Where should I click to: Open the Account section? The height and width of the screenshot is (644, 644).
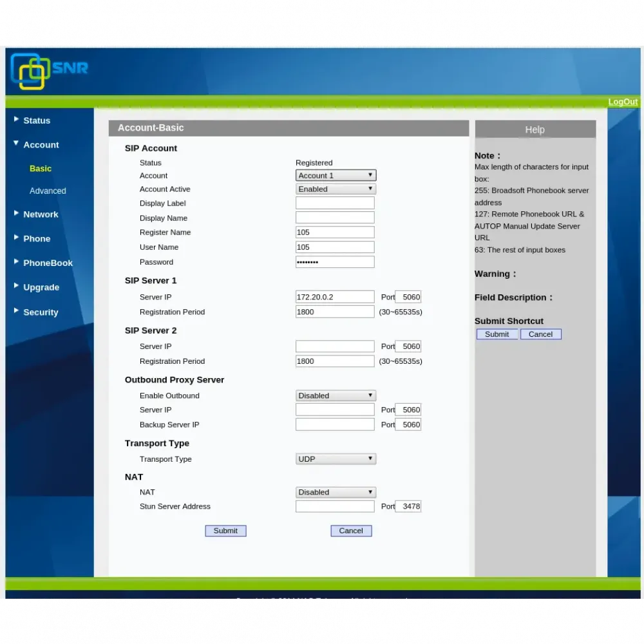pyautogui.click(x=41, y=144)
